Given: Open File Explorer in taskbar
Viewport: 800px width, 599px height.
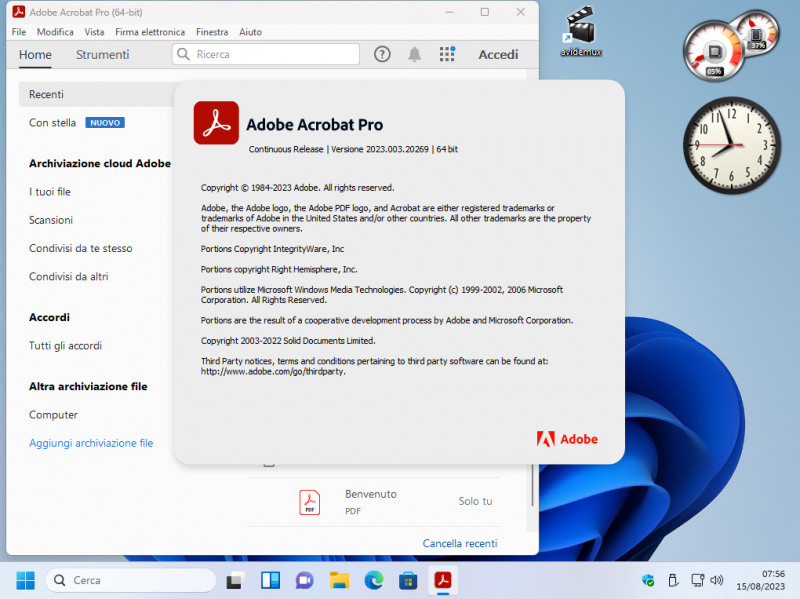Looking at the screenshot, I should click(x=339, y=580).
